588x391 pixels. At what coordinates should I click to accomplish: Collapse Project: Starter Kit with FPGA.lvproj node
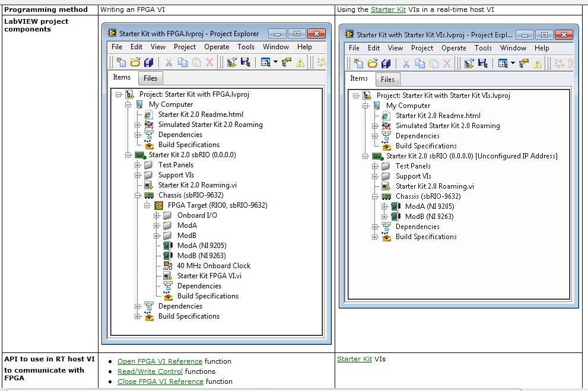119,94
